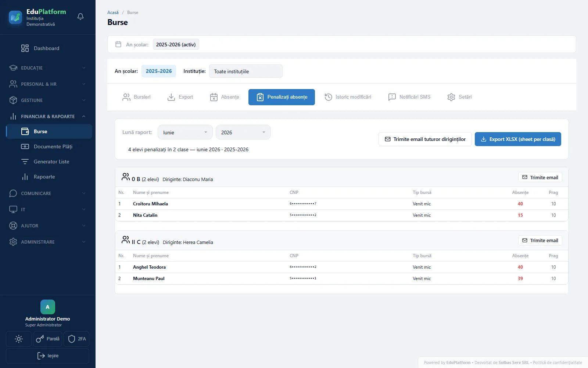This screenshot has width=588, height=368.
Task: Open the Setări tab
Action: click(x=459, y=97)
